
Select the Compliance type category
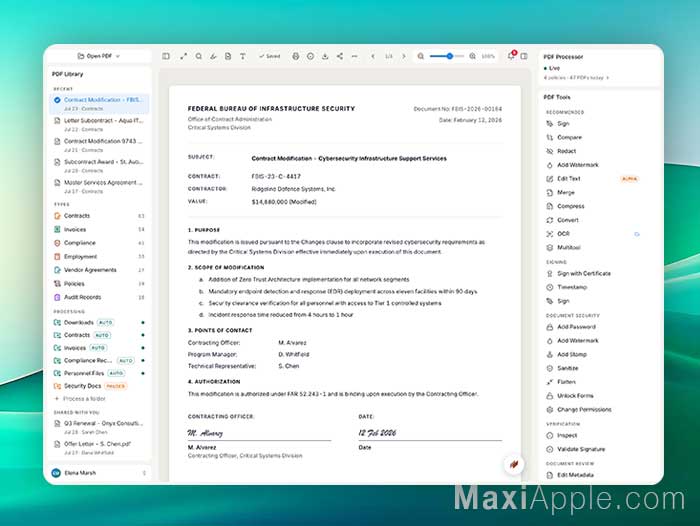[x=99, y=243]
